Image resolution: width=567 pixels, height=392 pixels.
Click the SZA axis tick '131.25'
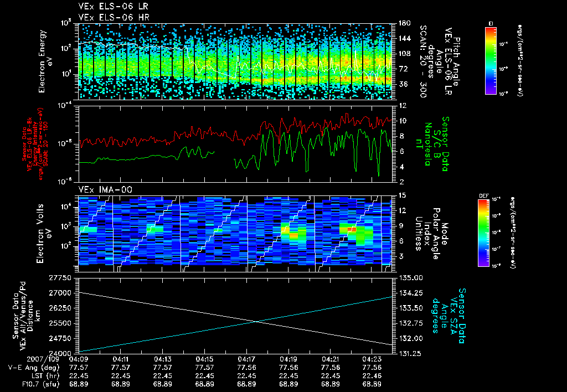pyautogui.click(x=411, y=353)
